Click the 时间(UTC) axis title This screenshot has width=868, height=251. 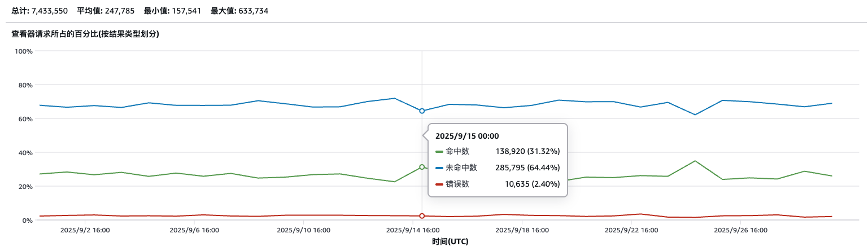450,241
